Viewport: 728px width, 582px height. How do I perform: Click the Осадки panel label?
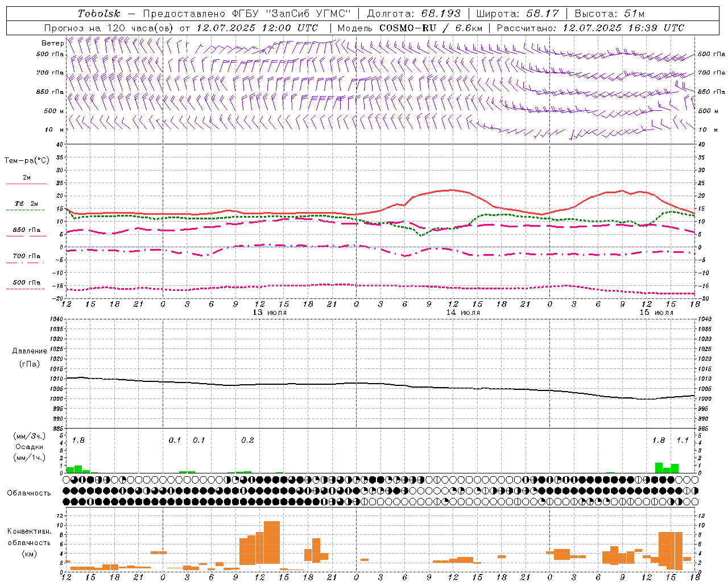[30, 447]
